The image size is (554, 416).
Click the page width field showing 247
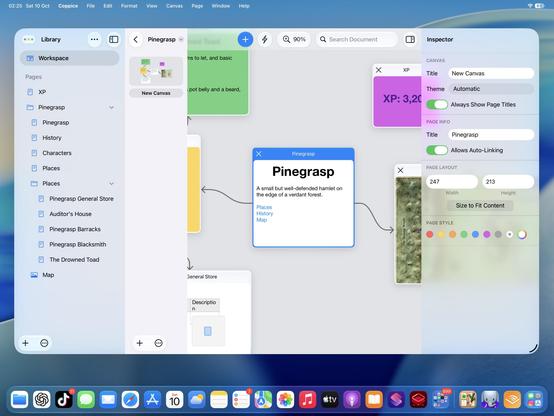(452, 182)
